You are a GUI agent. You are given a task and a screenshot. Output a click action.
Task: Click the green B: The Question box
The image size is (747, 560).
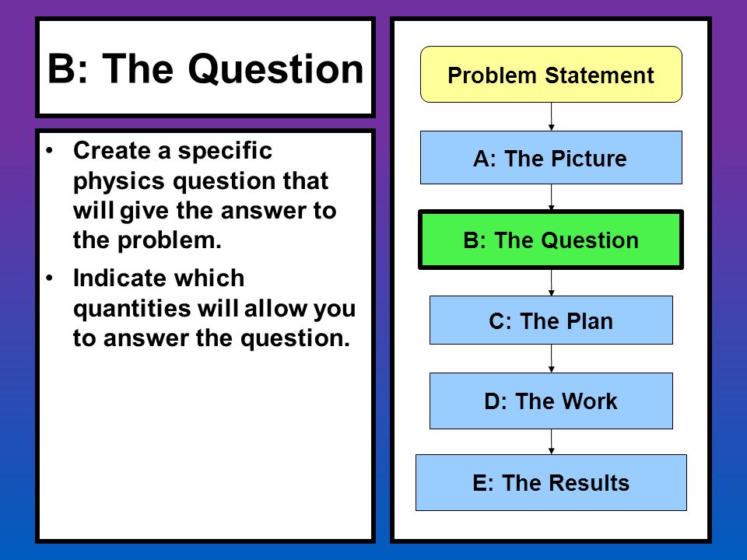pyautogui.click(x=551, y=240)
